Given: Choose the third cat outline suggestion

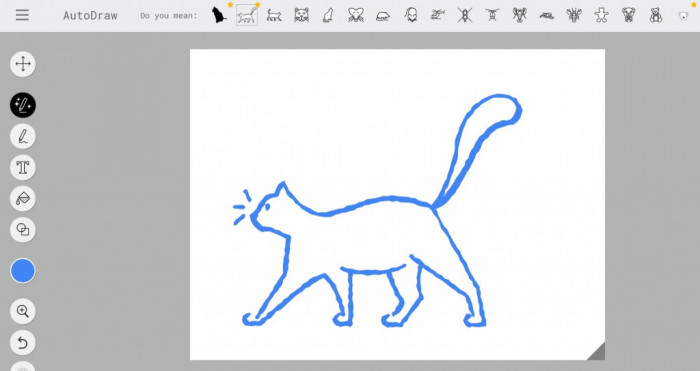Looking at the screenshot, I should click(x=274, y=16).
